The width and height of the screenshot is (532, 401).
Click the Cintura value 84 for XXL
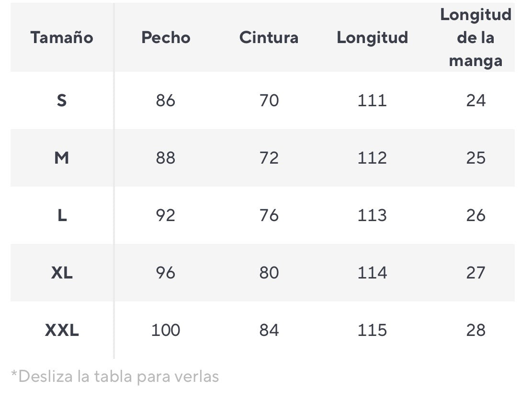(x=269, y=330)
